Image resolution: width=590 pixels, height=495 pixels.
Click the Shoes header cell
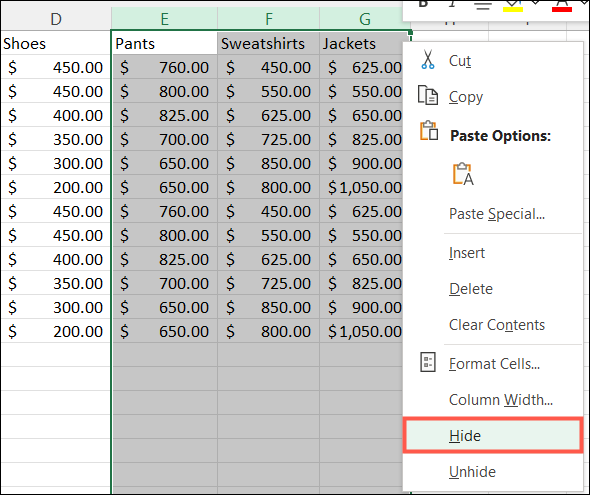pyautogui.click(x=56, y=43)
